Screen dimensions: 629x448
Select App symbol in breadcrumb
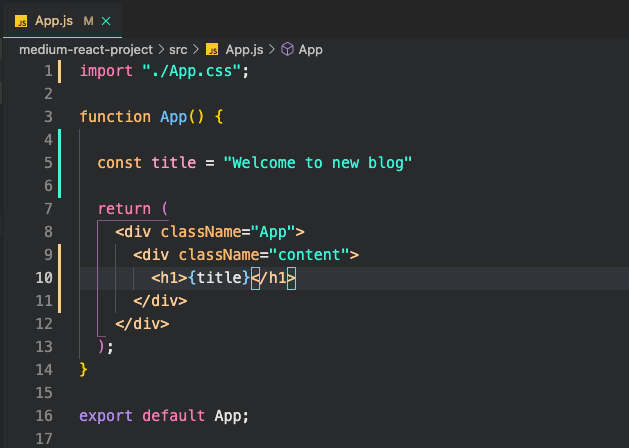(310, 50)
